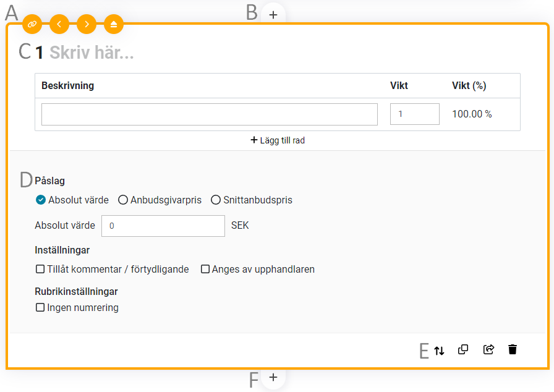The height and width of the screenshot is (392, 554).
Task: Click the Absolut värde SEK amount field
Action: click(163, 226)
